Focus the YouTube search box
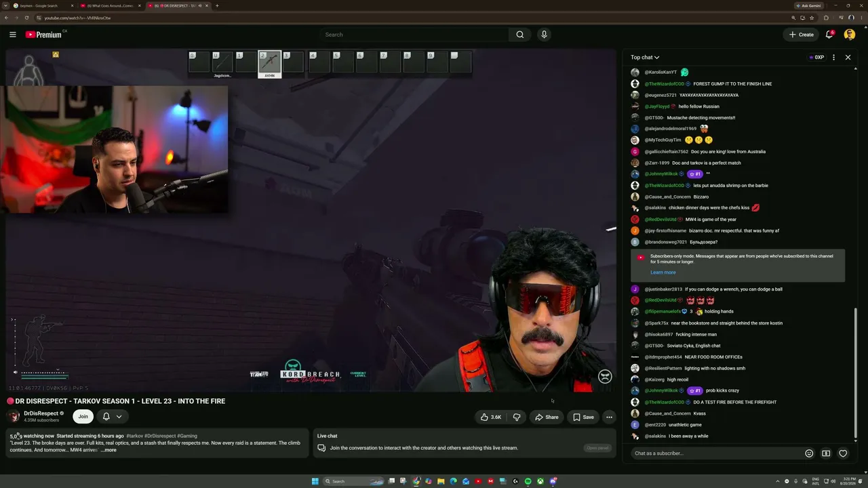This screenshot has height=488, width=868. 414,35
